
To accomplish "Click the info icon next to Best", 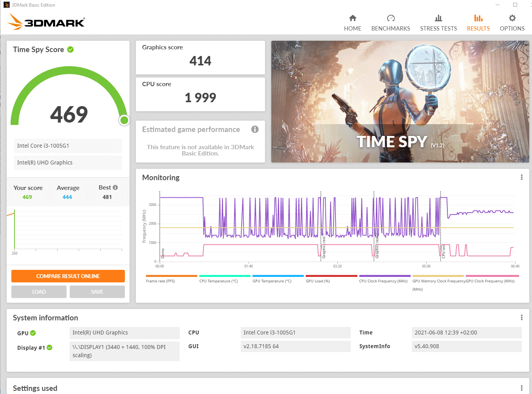I will tap(115, 188).
